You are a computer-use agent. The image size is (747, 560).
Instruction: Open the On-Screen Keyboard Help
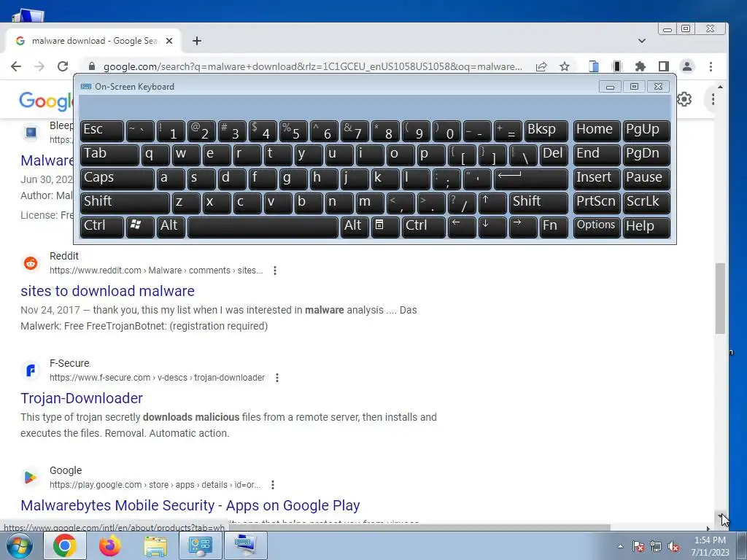[646, 227]
